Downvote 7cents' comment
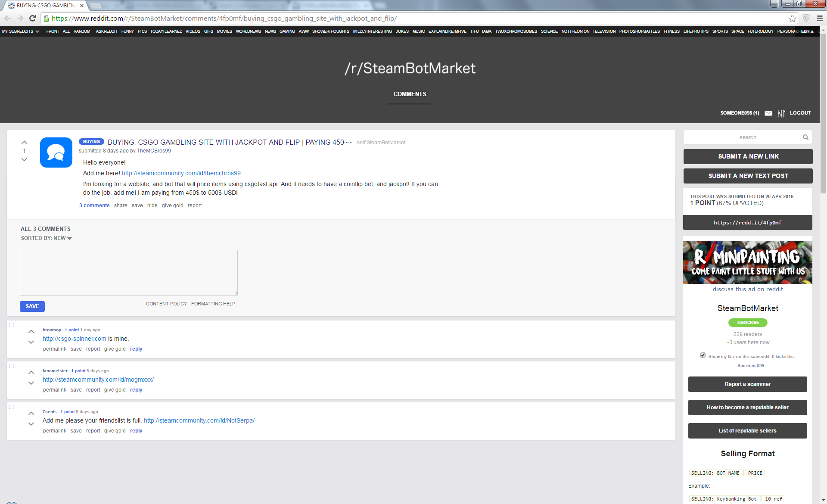 point(31,424)
